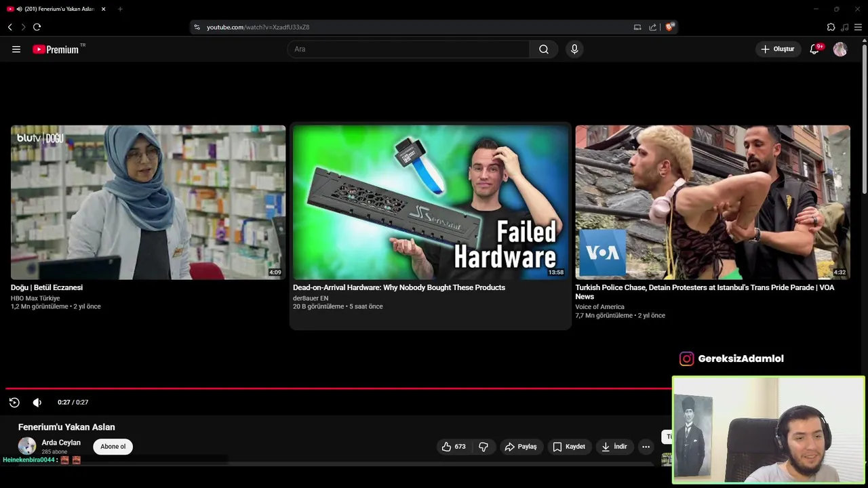Dislike the video with the thumbs down

[484, 447]
